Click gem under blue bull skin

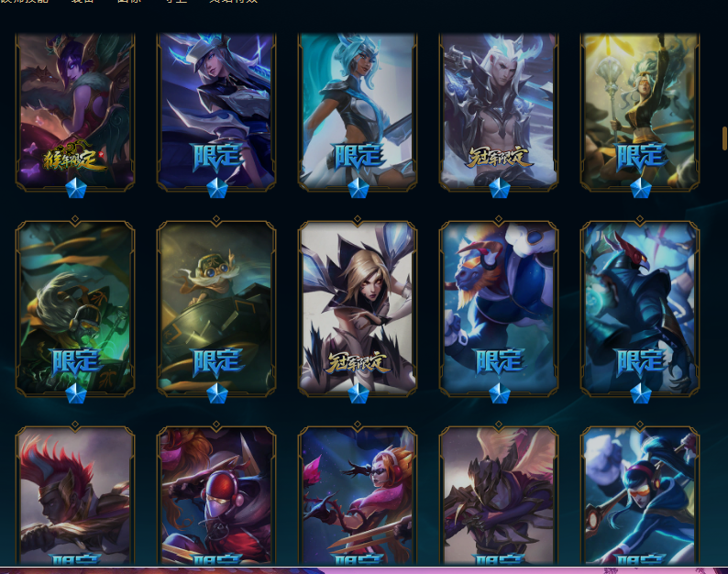point(499,393)
